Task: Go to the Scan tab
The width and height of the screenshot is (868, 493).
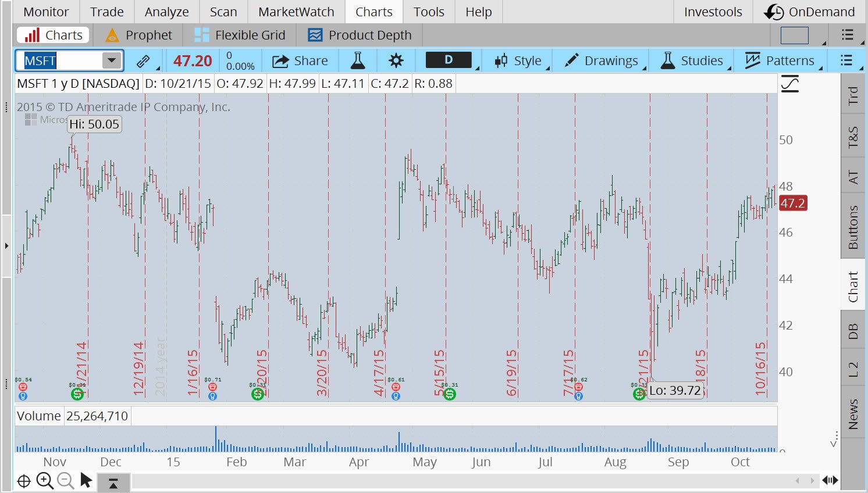Action: (223, 12)
